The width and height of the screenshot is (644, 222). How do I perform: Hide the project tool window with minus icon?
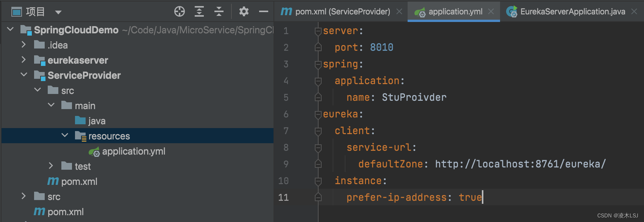tap(264, 11)
